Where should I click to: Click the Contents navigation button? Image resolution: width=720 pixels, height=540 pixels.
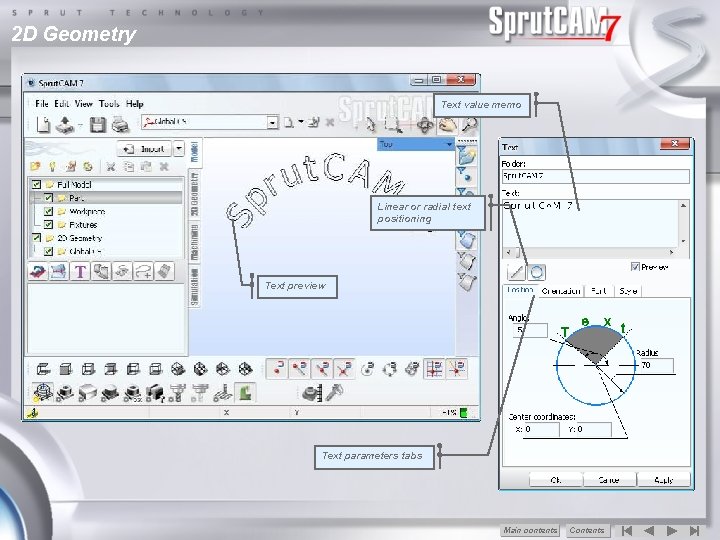(587, 530)
